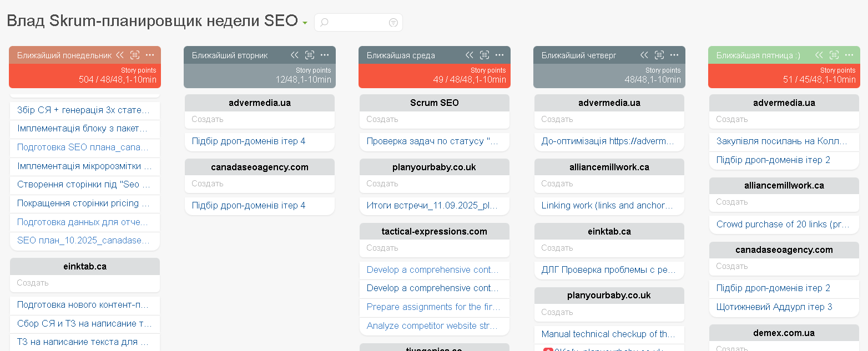The image size is (868, 351).
Task: Select the planyourbaby.co.uk group header in Wednesday
Action: 435,167
